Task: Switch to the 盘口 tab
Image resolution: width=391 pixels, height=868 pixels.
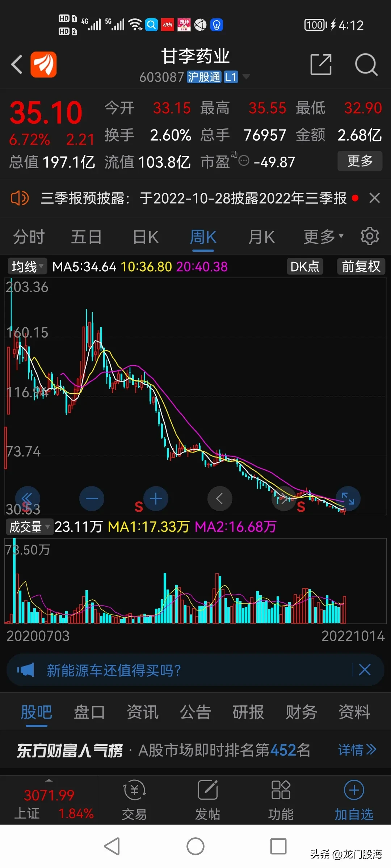Action: [x=89, y=712]
